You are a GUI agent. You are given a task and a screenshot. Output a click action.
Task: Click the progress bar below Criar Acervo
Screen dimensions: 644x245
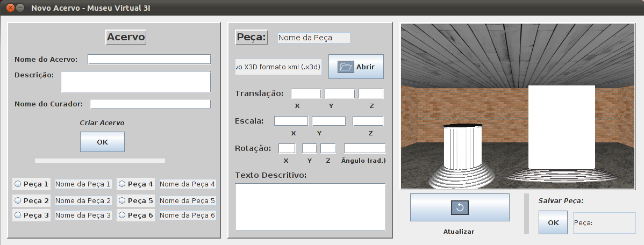click(x=100, y=161)
